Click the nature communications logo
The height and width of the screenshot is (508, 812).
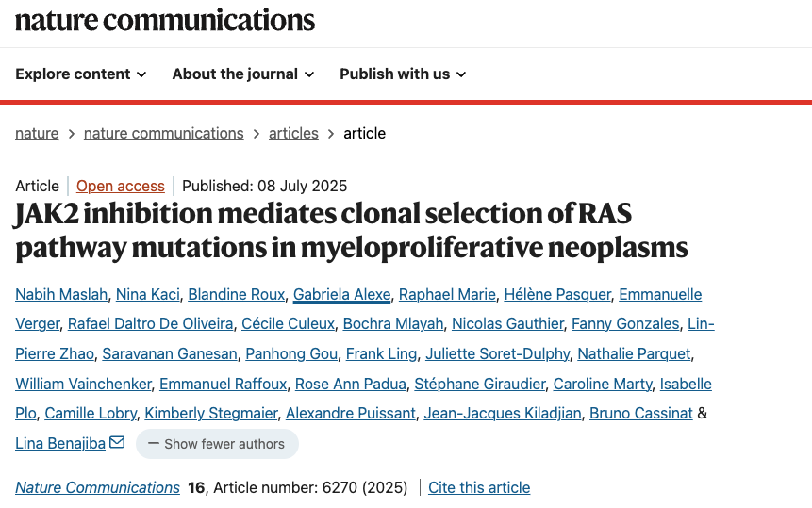tap(165, 20)
